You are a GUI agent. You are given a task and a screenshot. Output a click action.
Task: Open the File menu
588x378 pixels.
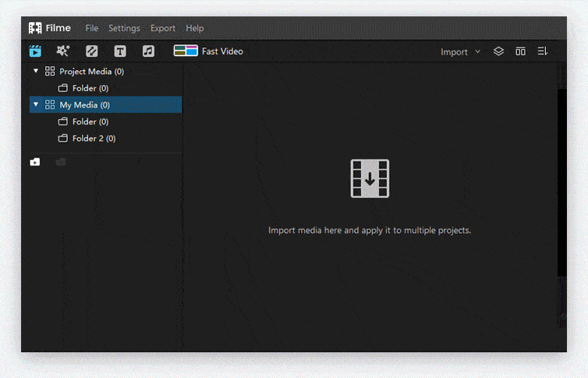coord(92,28)
